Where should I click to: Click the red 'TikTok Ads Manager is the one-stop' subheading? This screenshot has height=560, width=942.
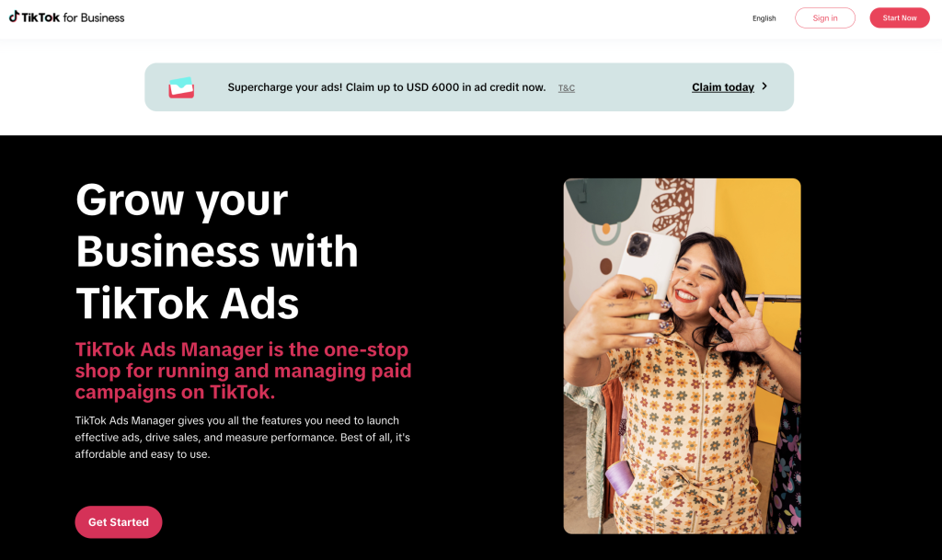(242, 349)
